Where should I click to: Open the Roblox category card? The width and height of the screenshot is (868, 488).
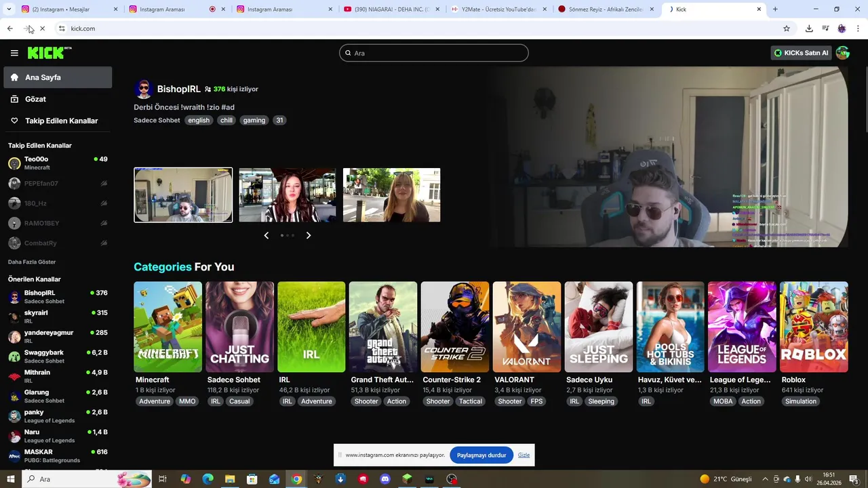pos(814,327)
